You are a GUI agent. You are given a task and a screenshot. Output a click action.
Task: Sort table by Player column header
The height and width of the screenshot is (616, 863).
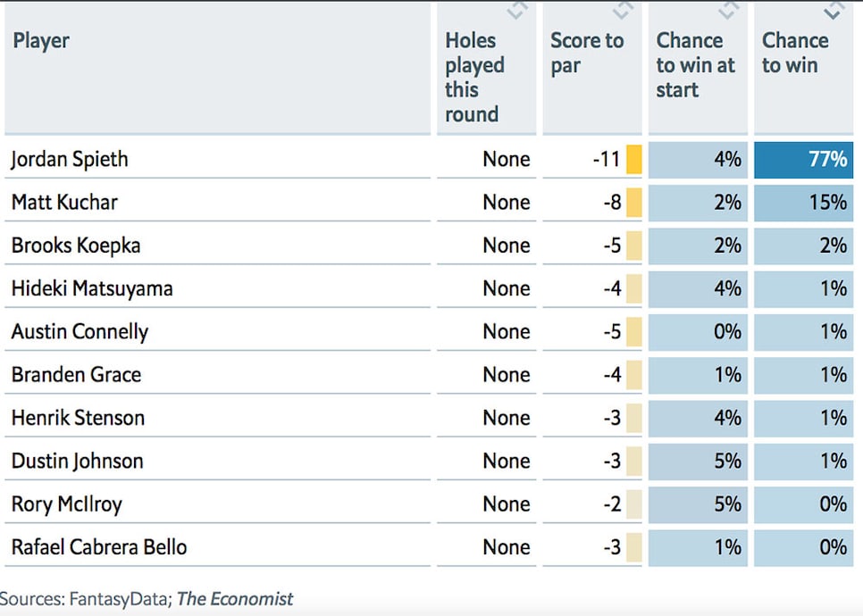41,41
